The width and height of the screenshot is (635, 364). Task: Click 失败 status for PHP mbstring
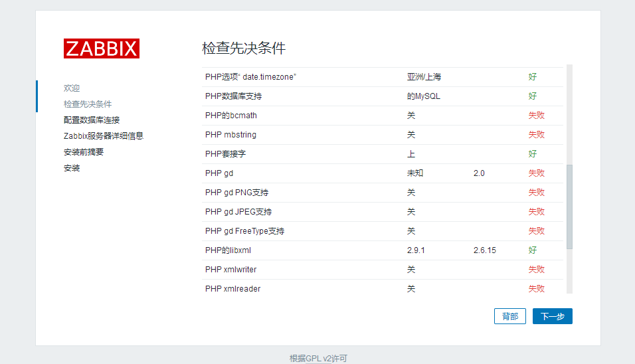tap(536, 135)
